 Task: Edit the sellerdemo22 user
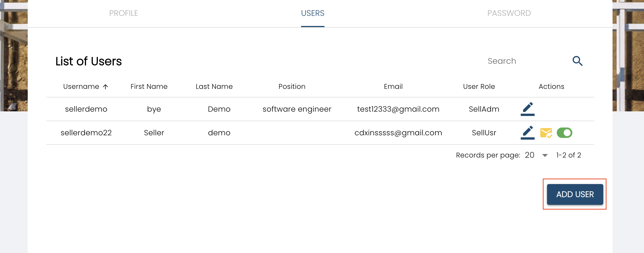[527, 132]
